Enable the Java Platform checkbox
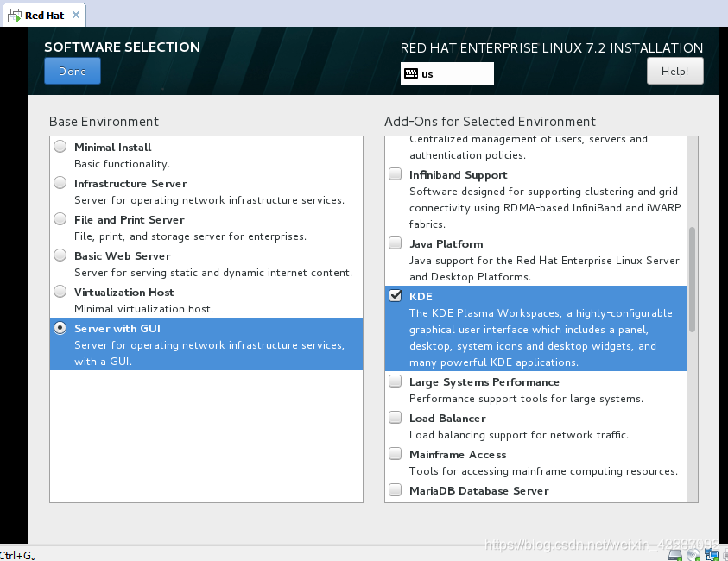728x561 pixels. pyautogui.click(x=396, y=243)
